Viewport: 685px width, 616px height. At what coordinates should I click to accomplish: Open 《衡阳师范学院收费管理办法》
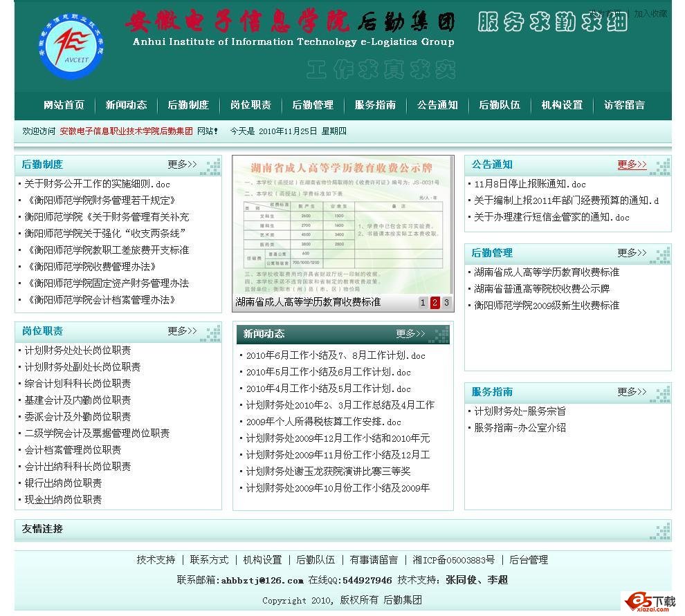tap(92, 267)
